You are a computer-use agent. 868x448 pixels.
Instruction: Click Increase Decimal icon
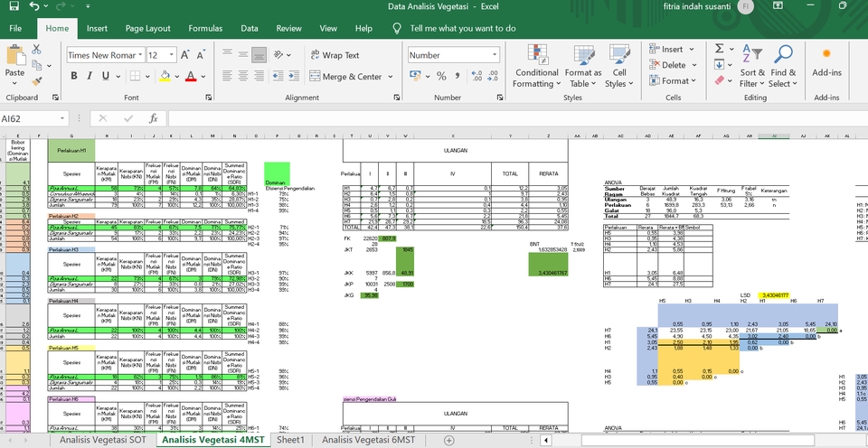click(x=476, y=77)
